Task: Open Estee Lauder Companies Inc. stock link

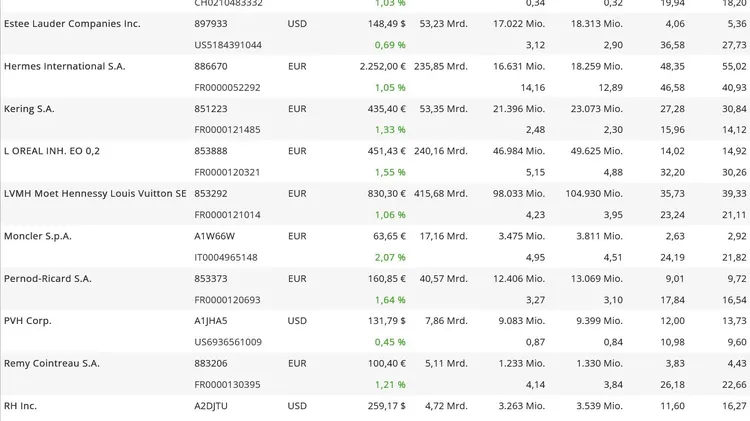Action: [72, 23]
